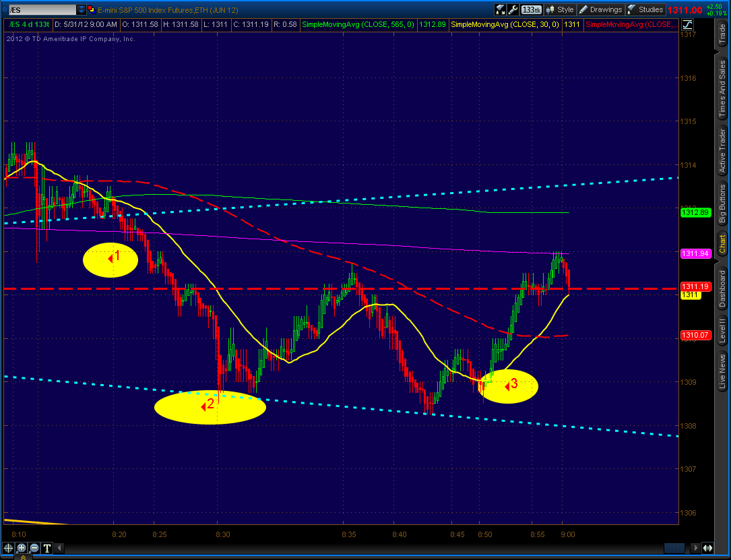Click the D: 5/31/12 9:00 AM date cell
This screenshot has height=560, width=731.
[86, 24]
